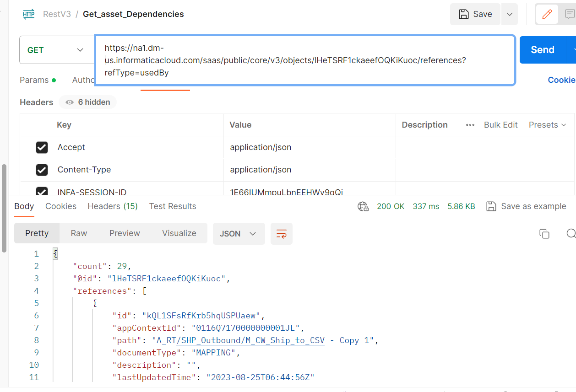Click the "count": 29 line in response
Screen dimensions: 576x392
[x=102, y=266]
